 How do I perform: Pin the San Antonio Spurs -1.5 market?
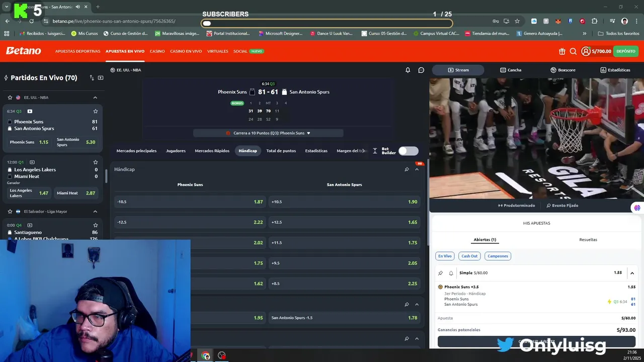pos(407,304)
